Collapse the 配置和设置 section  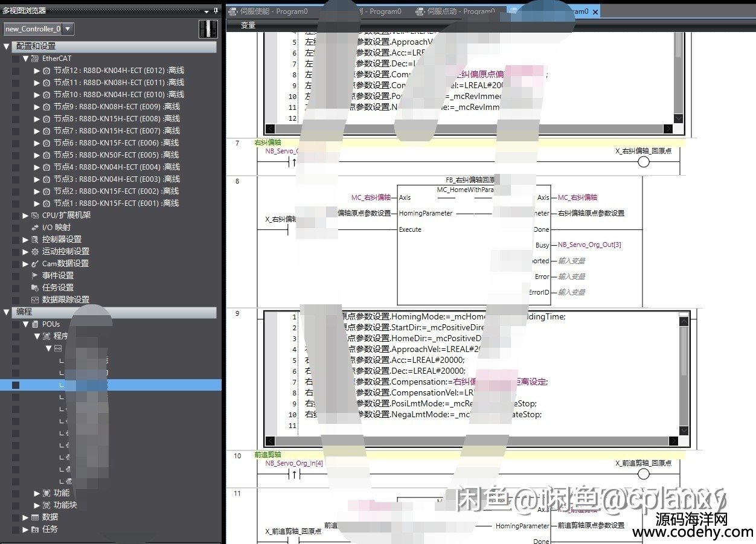pos(7,46)
